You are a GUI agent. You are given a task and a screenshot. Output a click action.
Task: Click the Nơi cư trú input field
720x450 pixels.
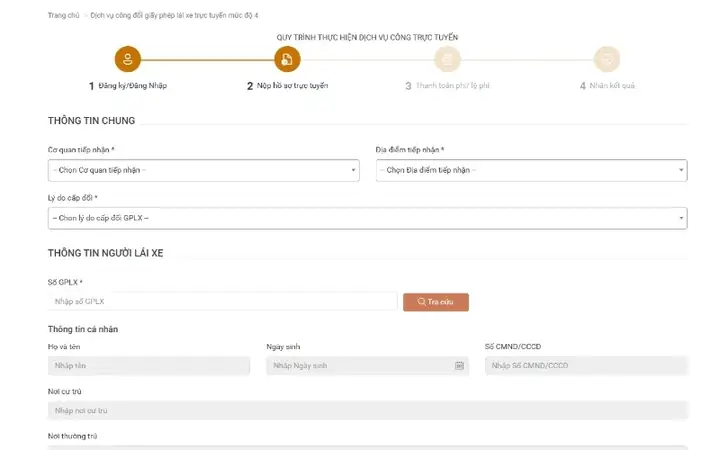point(367,410)
